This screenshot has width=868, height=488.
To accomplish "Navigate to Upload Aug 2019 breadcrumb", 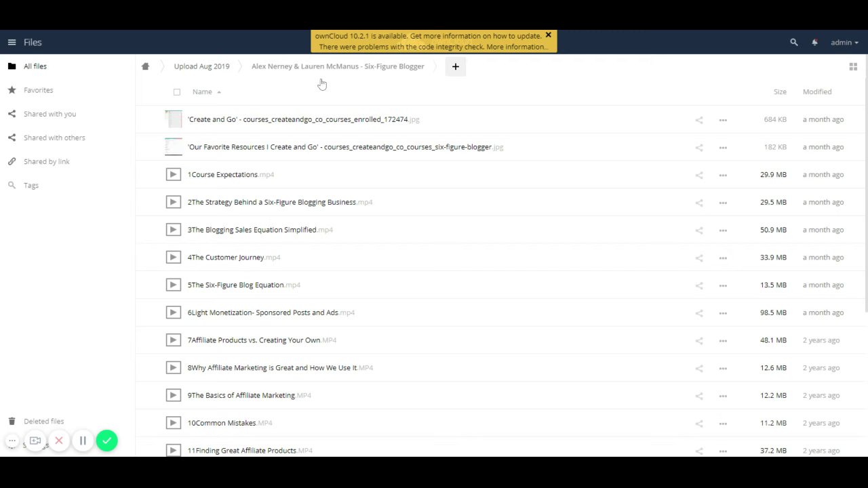I will click(201, 66).
